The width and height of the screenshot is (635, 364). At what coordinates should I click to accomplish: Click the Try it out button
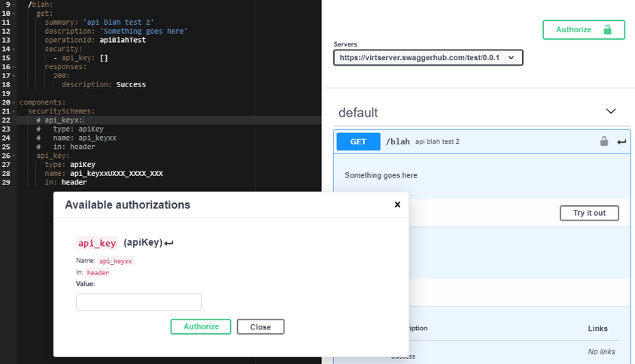point(589,213)
